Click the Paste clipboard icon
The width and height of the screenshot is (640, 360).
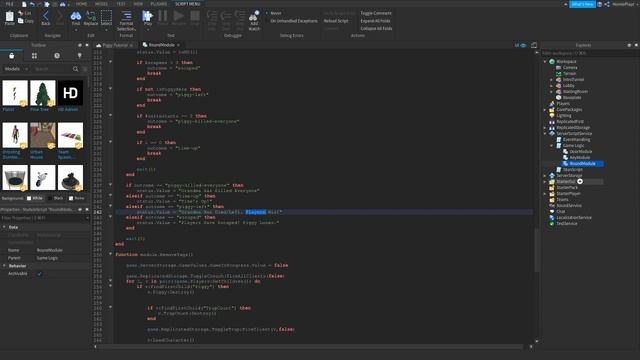[x=9, y=16]
